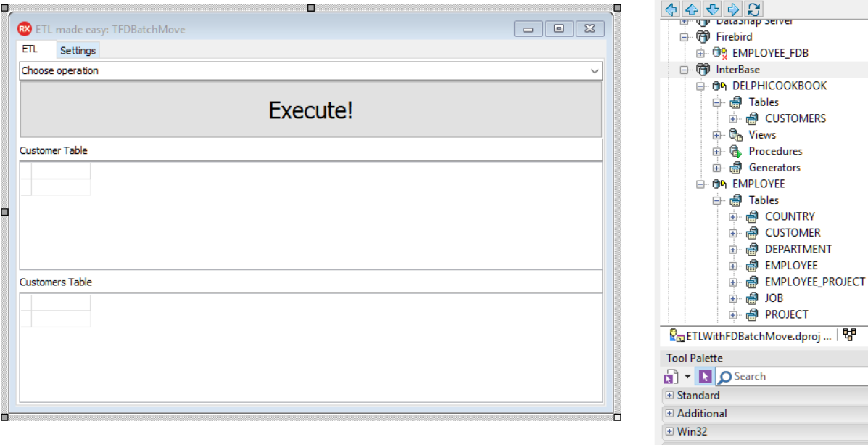Expand the Win32 palette category
Screen dimensions: 868x445
click(670, 431)
